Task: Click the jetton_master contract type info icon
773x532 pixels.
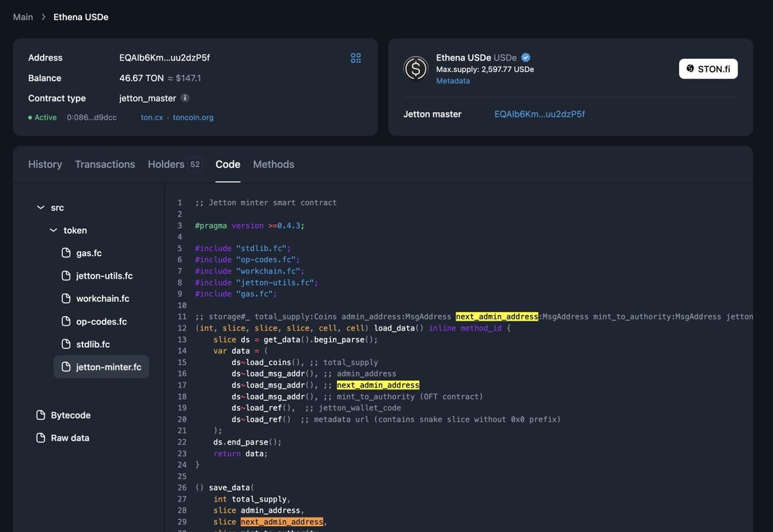Action: coord(185,98)
